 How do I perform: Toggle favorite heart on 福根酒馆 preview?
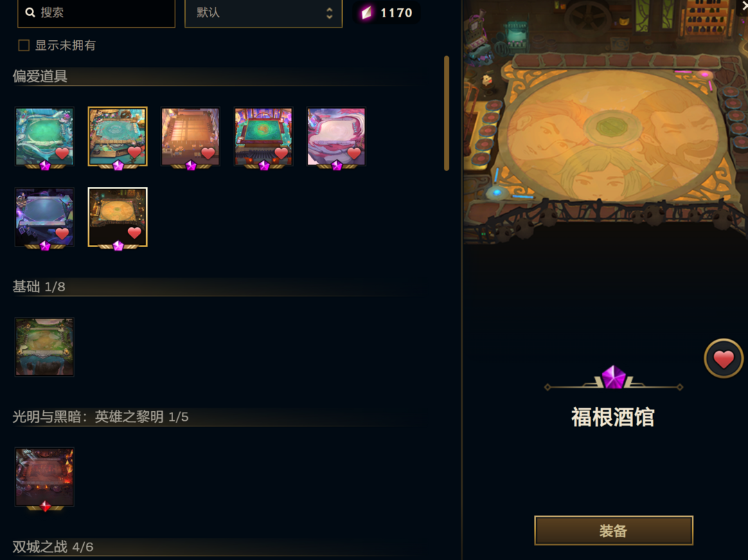(x=723, y=359)
